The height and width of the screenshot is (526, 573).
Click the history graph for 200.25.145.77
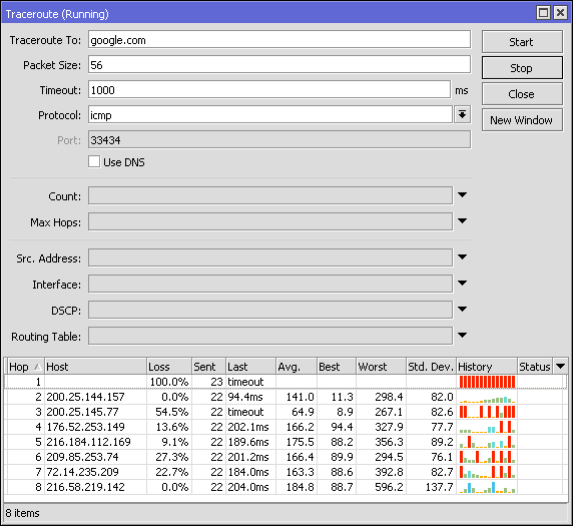point(487,412)
